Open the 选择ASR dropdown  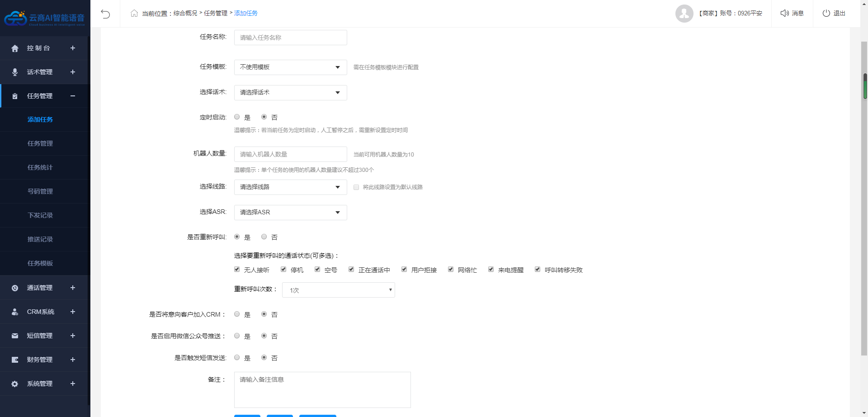click(x=290, y=213)
